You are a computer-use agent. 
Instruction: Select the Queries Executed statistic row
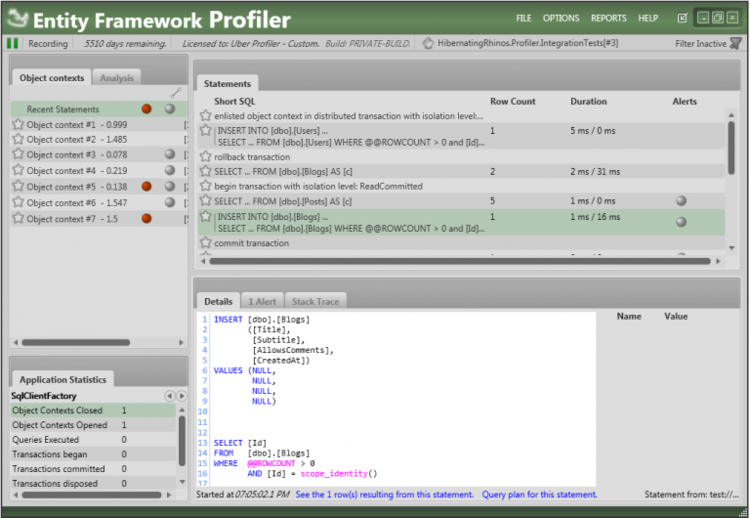[93, 440]
